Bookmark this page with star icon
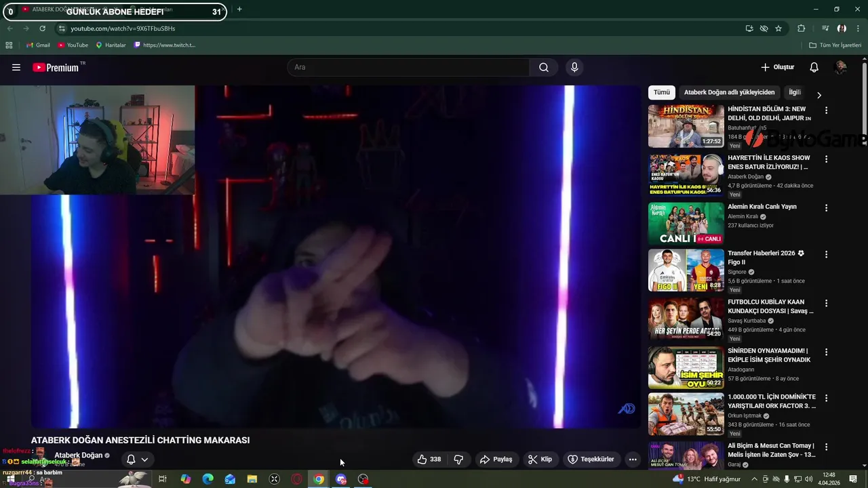This screenshot has width=868, height=488. tap(778, 28)
